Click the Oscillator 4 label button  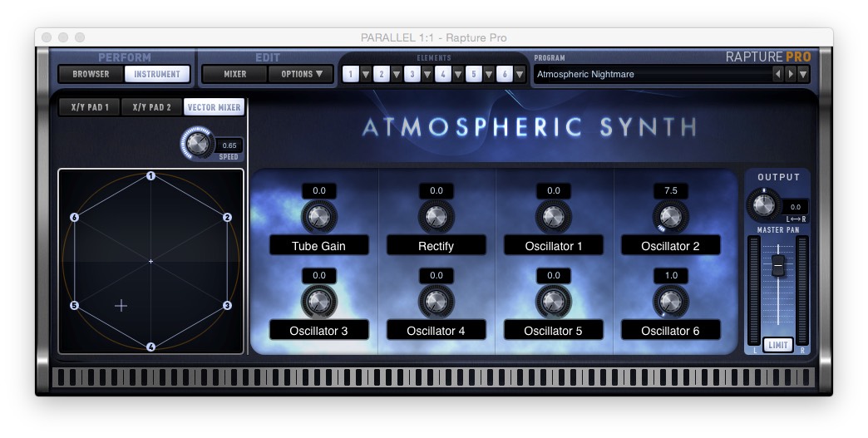pos(436,330)
